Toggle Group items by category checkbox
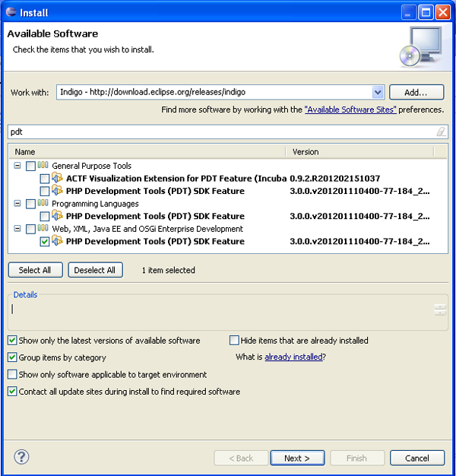This screenshot has height=476, width=456. 12,357
